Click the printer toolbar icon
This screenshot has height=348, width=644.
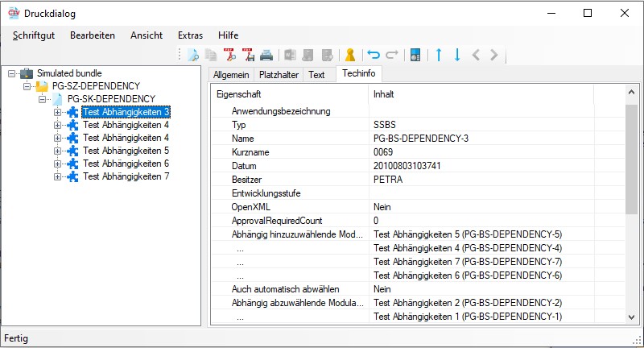[266, 56]
